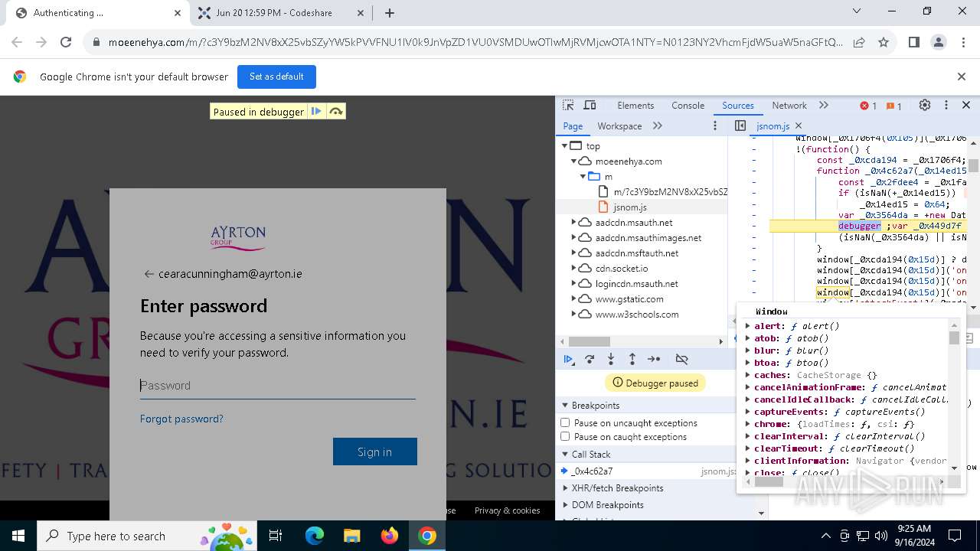This screenshot has height=551, width=980.
Task: Open Sources navigator three-dot menu
Action: [x=715, y=126]
